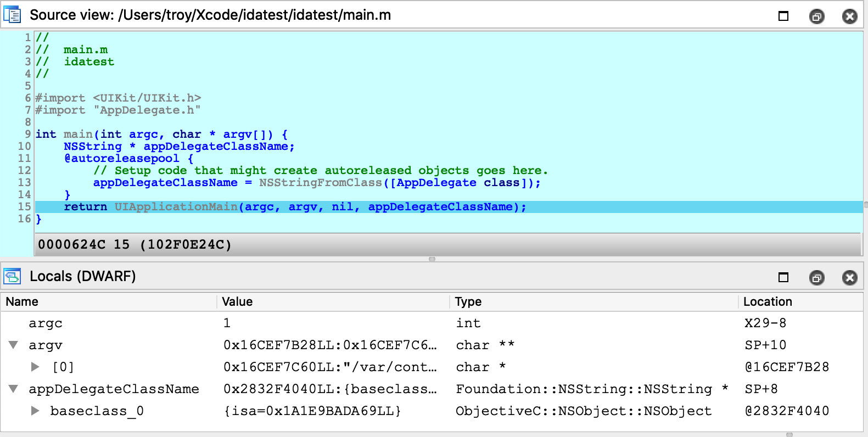Click the Type column header
The image size is (868, 437).
click(468, 301)
